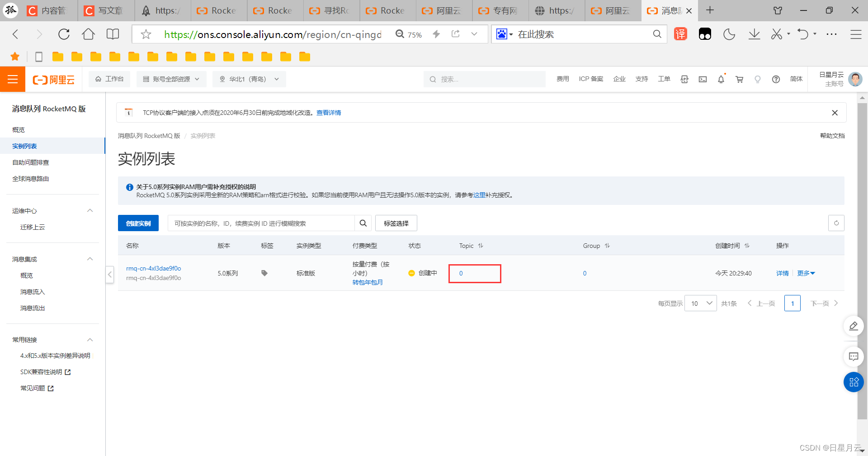Toggle browser night mode moon icon
Screen dimensions: 868x456
tap(729, 34)
